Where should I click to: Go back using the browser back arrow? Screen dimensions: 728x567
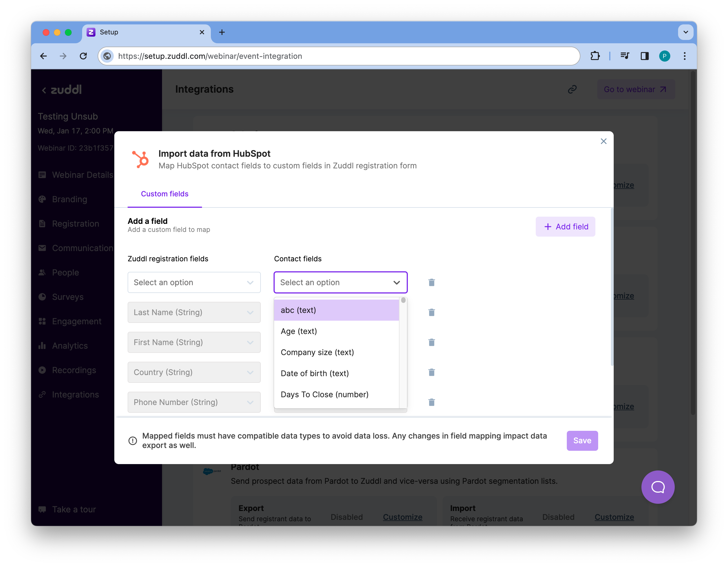pyautogui.click(x=44, y=56)
